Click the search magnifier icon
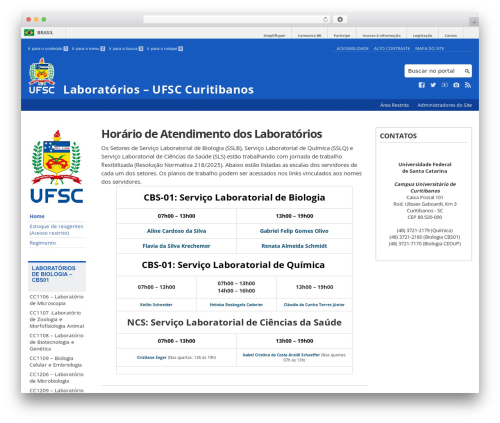The height and width of the screenshot is (423, 500). pyautogui.click(x=467, y=71)
